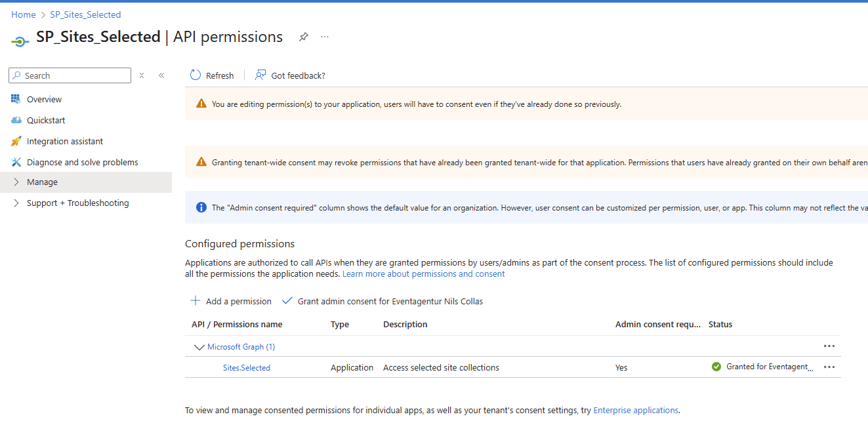Open the Microsoft Graph (1) link
This screenshot has height=425, width=868.
(241, 347)
